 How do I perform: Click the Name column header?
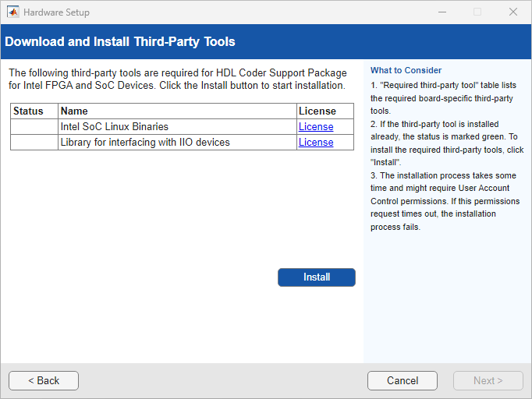[74, 111]
